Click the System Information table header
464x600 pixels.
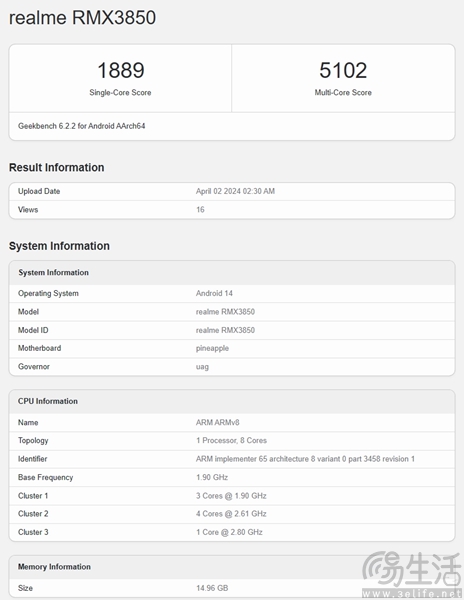click(54, 272)
